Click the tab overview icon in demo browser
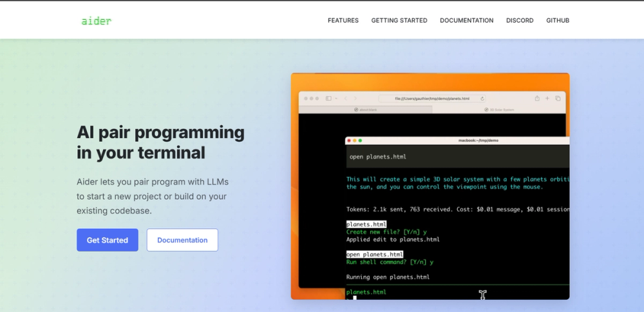The height and width of the screenshot is (312, 644). point(558,98)
